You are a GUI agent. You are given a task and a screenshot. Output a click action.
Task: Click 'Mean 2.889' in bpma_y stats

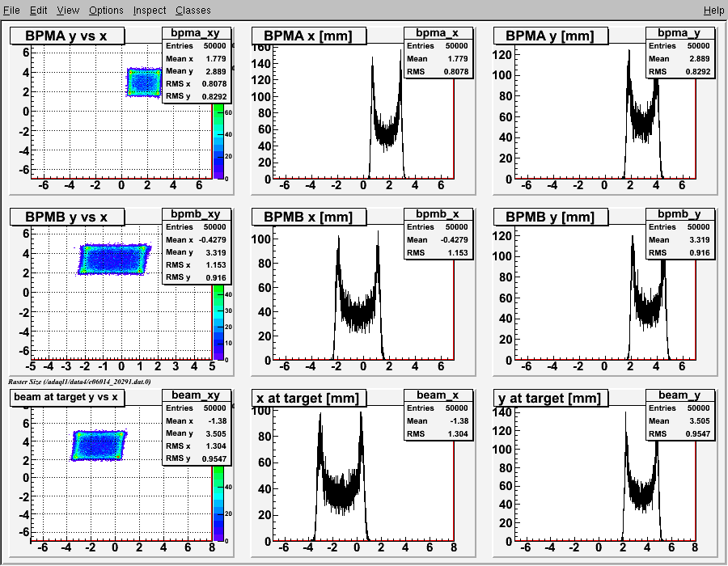coord(680,58)
